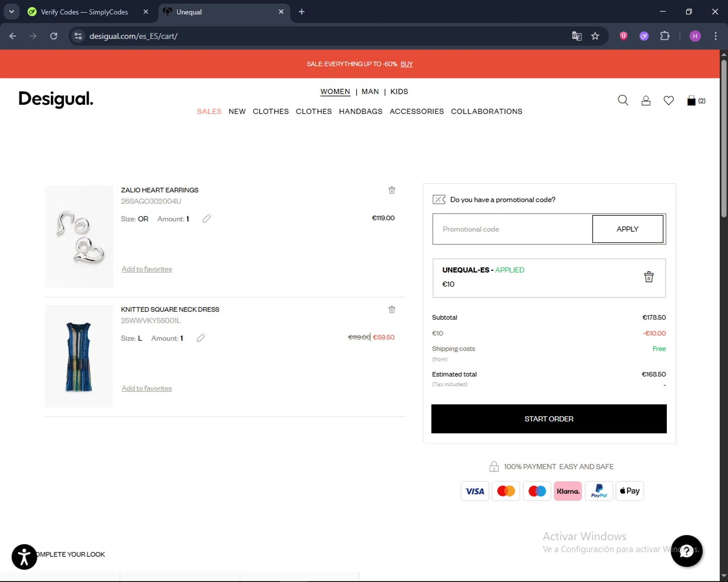Click the Estimated total €168.50 value
The width and height of the screenshot is (728, 582).
pyautogui.click(x=653, y=374)
